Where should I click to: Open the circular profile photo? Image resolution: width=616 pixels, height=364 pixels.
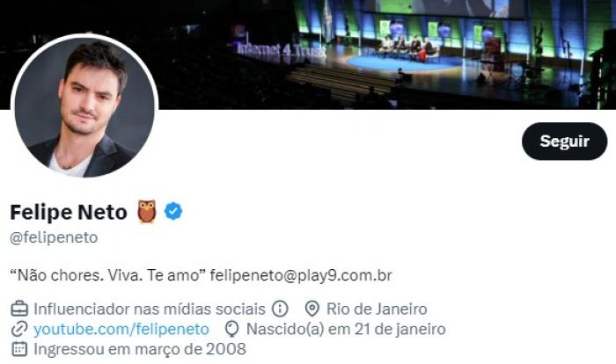[84, 106]
